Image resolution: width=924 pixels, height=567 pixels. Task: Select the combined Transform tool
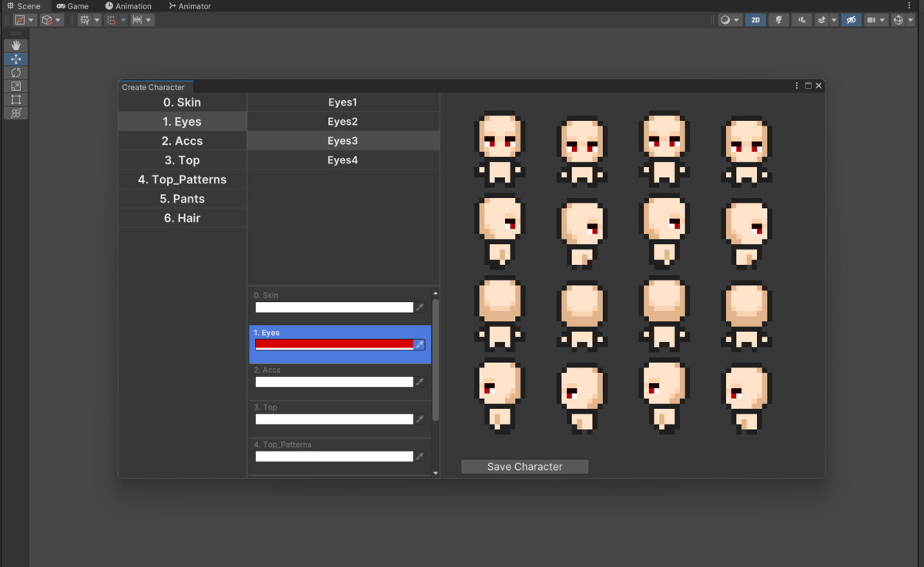coord(15,113)
